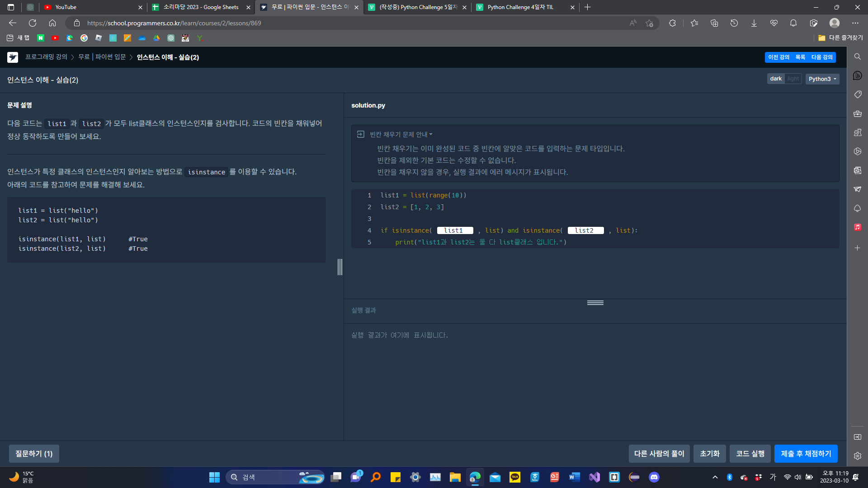
Task: Click the blank input containing list1
Action: click(x=454, y=230)
